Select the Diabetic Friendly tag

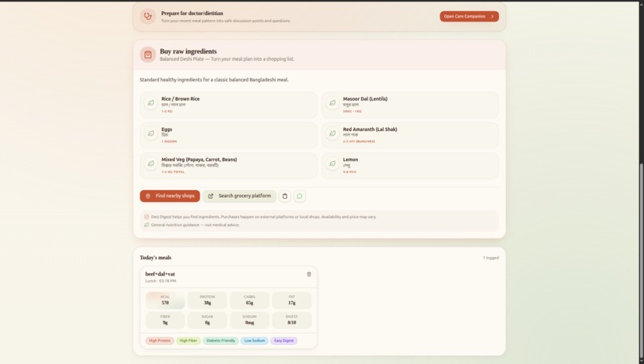[x=221, y=341]
